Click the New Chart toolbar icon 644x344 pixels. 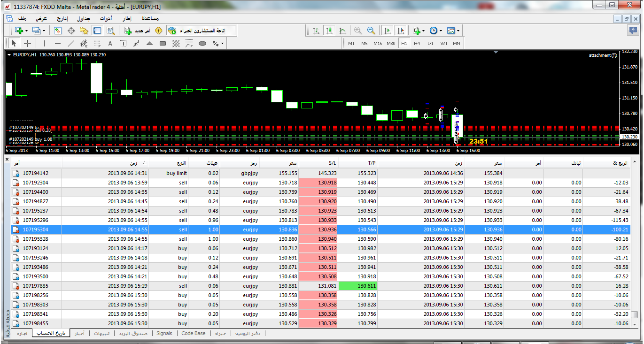[19, 31]
